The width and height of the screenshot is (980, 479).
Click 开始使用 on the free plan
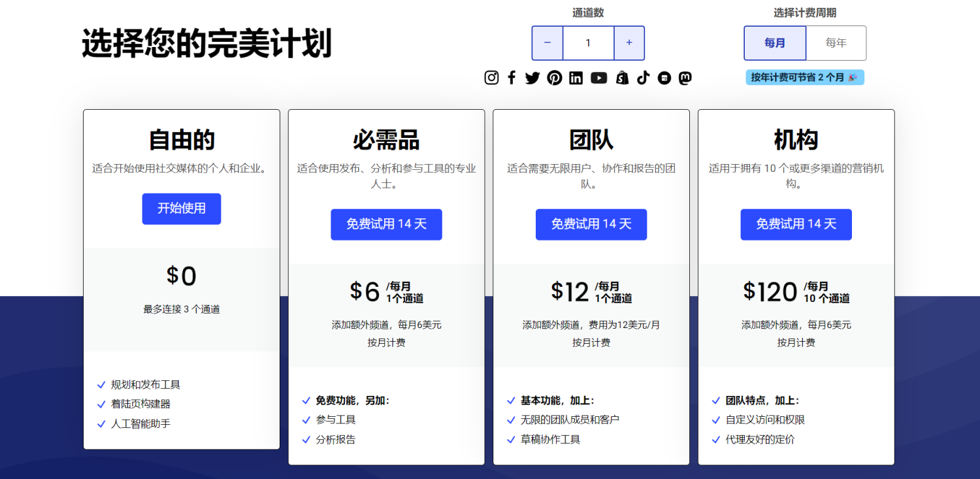click(182, 208)
